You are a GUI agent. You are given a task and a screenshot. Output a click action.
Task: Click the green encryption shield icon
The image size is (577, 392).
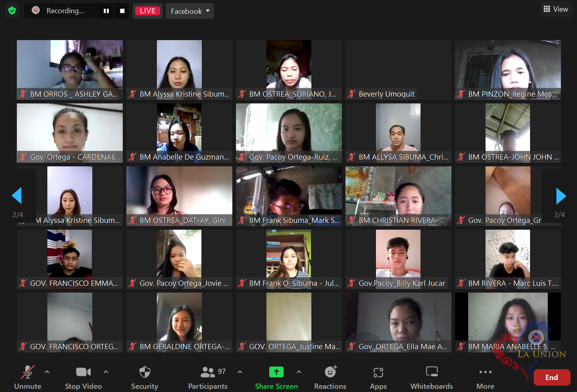point(12,10)
